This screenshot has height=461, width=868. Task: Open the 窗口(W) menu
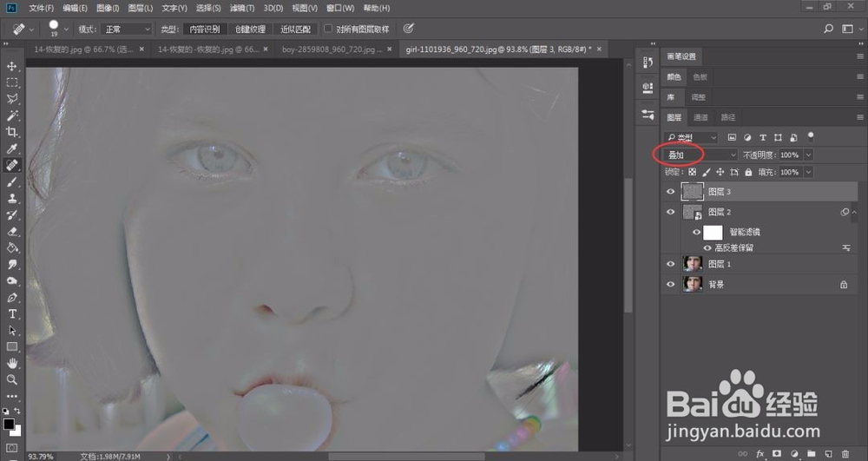(340, 8)
